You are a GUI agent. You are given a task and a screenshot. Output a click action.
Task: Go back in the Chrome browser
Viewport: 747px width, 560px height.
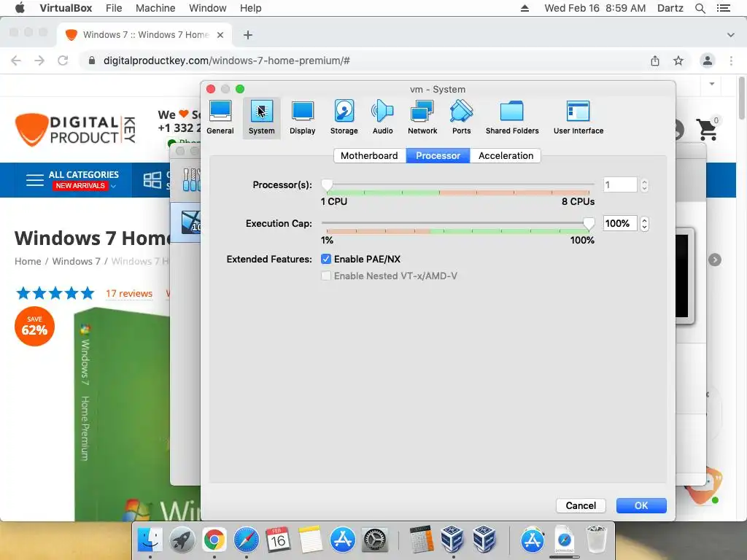16,61
